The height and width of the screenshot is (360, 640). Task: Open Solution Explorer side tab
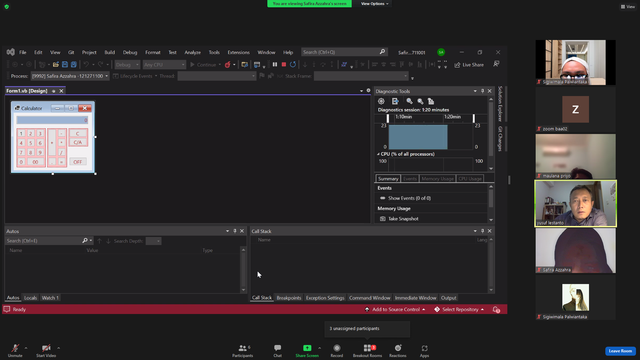tap(500, 104)
